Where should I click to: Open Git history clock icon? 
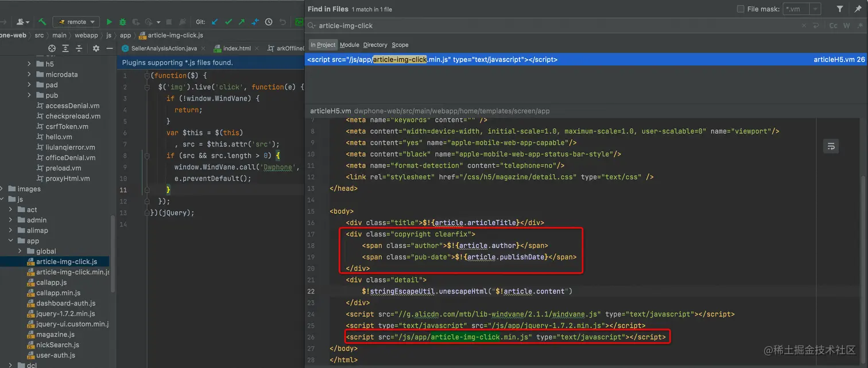point(269,22)
